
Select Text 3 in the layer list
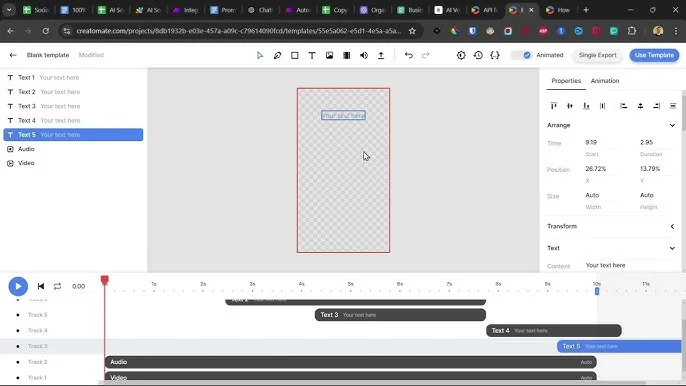coord(73,106)
